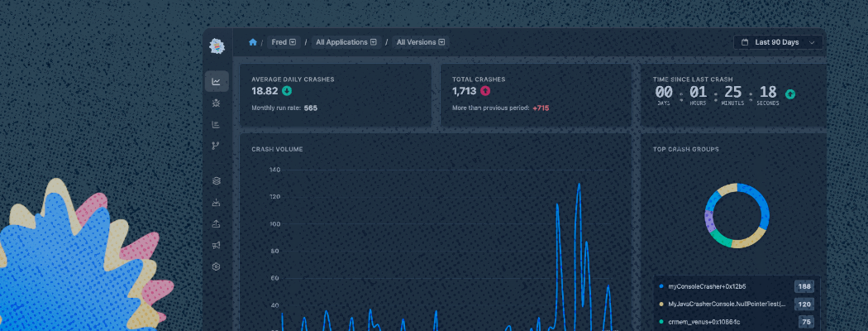Open the settings gear in the sidebar
This screenshot has height=331, width=868.
pos(217,266)
